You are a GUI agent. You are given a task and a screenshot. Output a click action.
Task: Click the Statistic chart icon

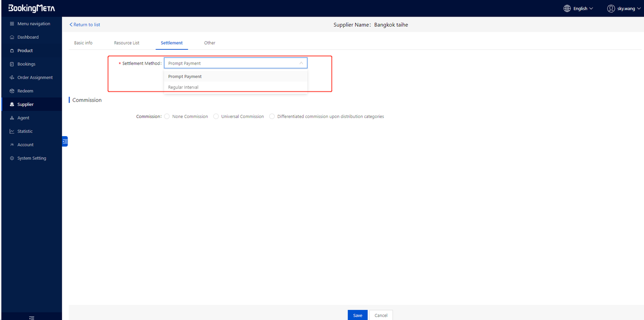[x=12, y=131]
